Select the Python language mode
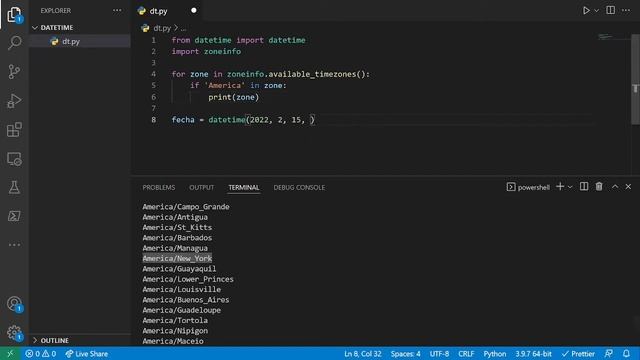This screenshot has height=360, width=640. pyautogui.click(x=495, y=353)
